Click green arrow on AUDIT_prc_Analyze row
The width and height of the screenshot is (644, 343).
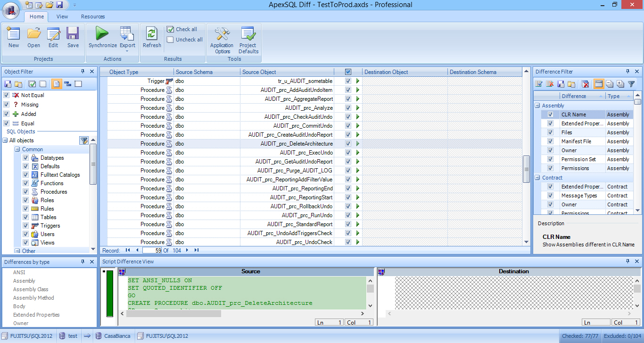(x=358, y=108)
